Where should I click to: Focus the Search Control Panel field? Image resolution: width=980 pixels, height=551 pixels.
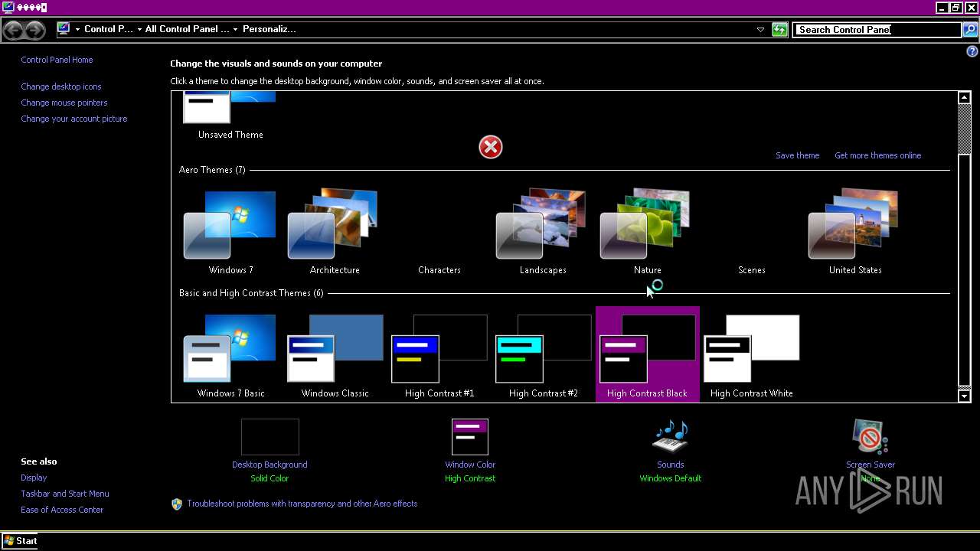pyautogui.click(x=877, y=30)
